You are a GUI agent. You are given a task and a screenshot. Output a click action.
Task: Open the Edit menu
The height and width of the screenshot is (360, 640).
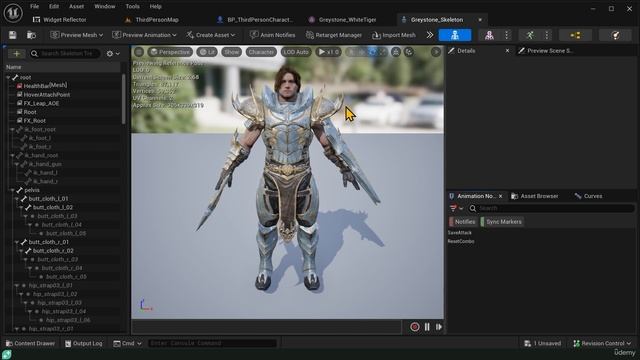point(54,7)
